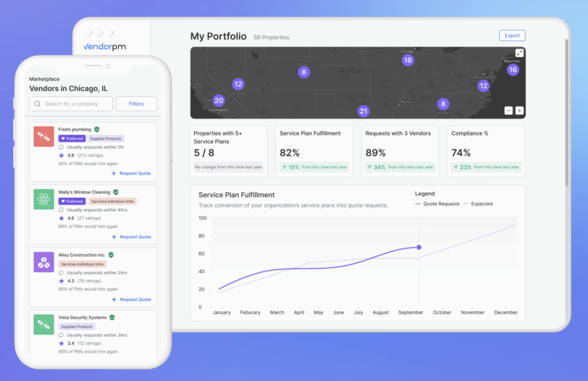Click verified shield next to Fred's plumbing
588x381 pixels.
click(x=97, y=129)
